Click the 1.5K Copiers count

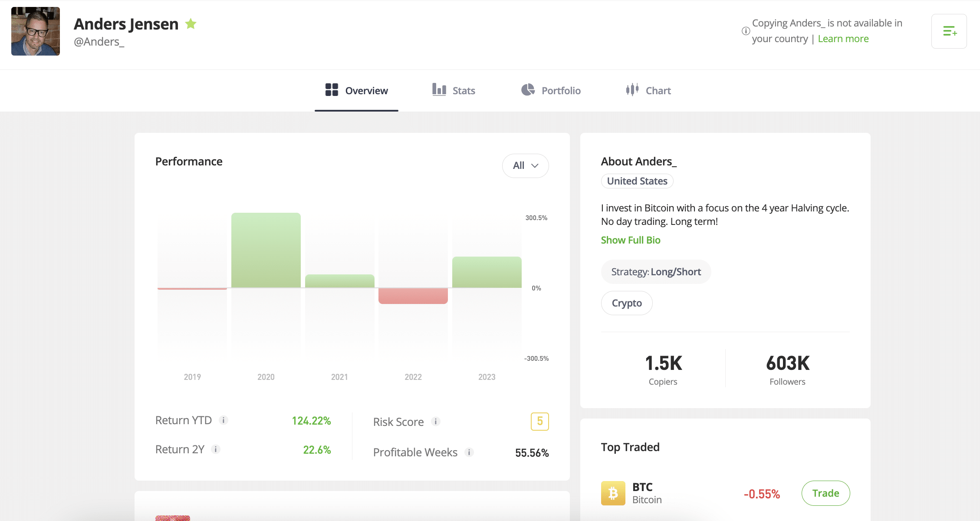pos(663,369)
